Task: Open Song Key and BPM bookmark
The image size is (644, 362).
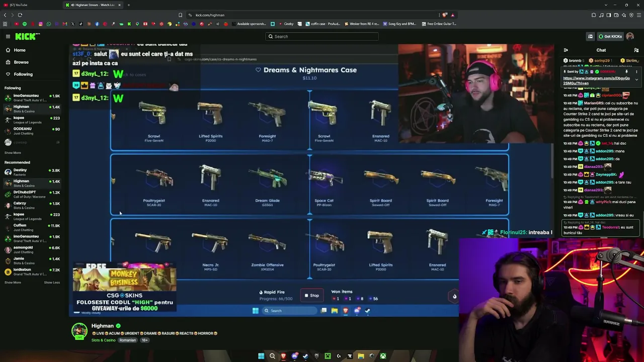Action: pos(399,24)
